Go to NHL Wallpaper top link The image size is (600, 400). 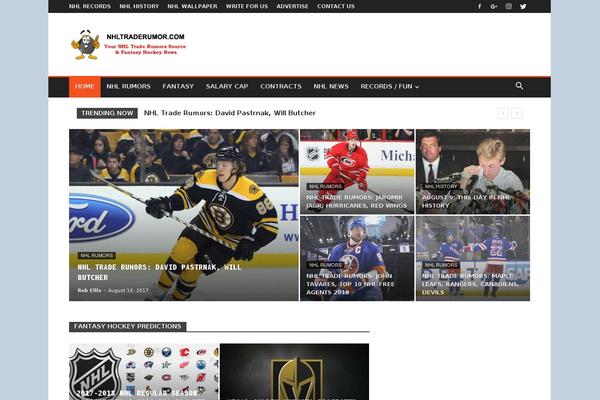(x=192, y=7)
